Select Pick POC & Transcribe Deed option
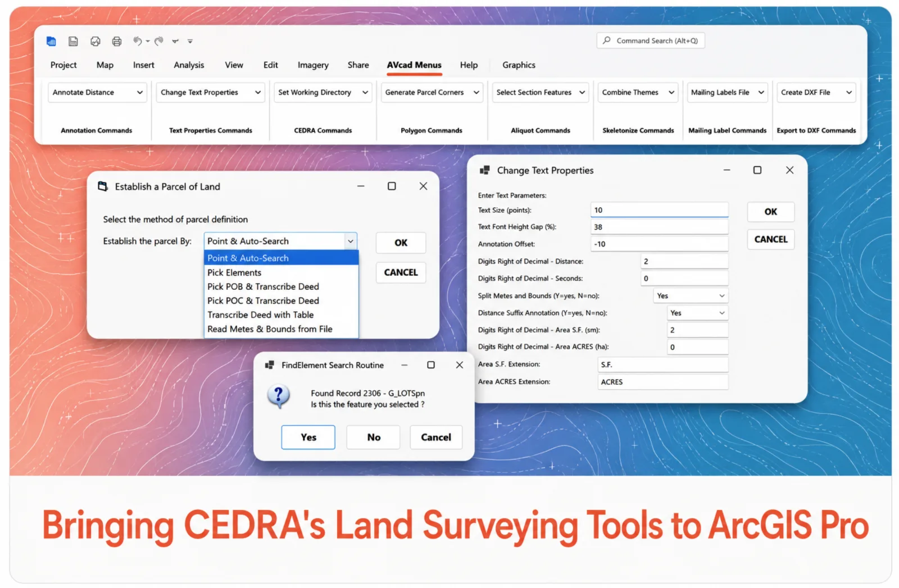This screenshot has height=588, width=899. click(281, 300)
